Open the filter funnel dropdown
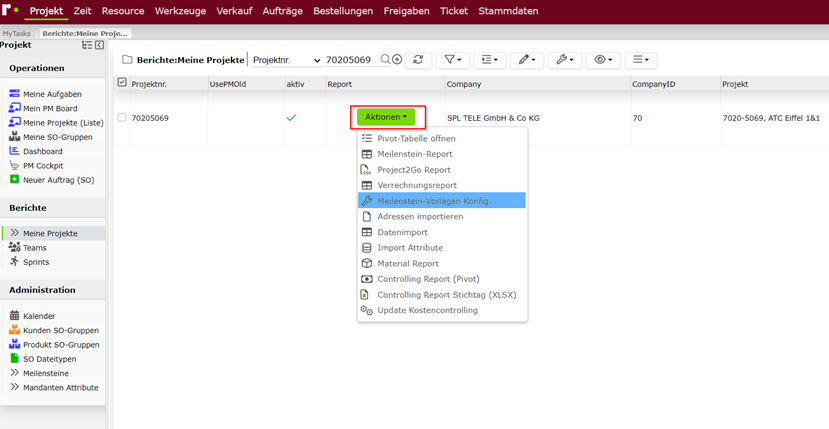This screenshot has width=829, height=429. 453,60
